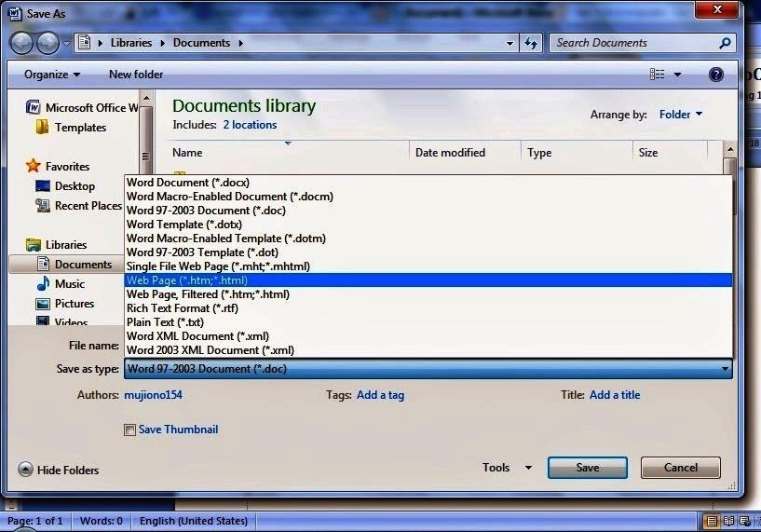Sort by the Type column header
This screenshot has width=761, height=532.
pyautogui.click(x=578, y=153)
